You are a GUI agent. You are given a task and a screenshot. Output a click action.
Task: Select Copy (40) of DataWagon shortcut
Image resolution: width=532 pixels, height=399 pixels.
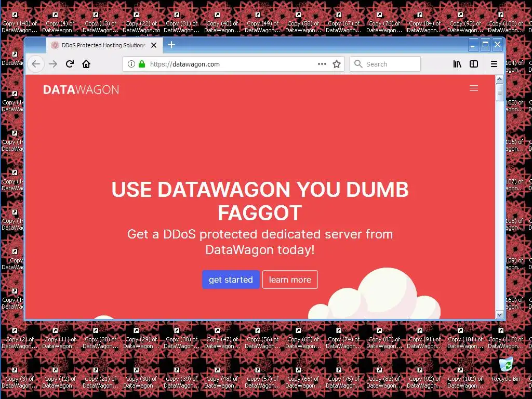pyautogui.click(x=222, y=22)
